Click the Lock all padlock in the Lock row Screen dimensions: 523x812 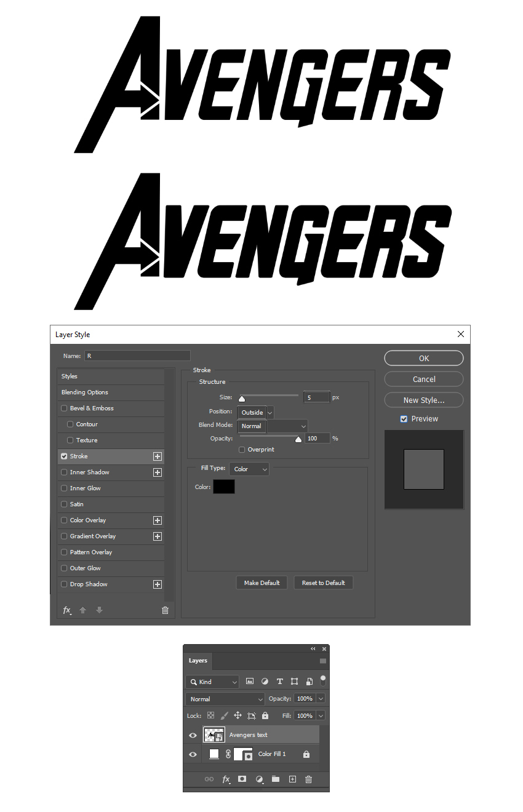coord(265,716)
